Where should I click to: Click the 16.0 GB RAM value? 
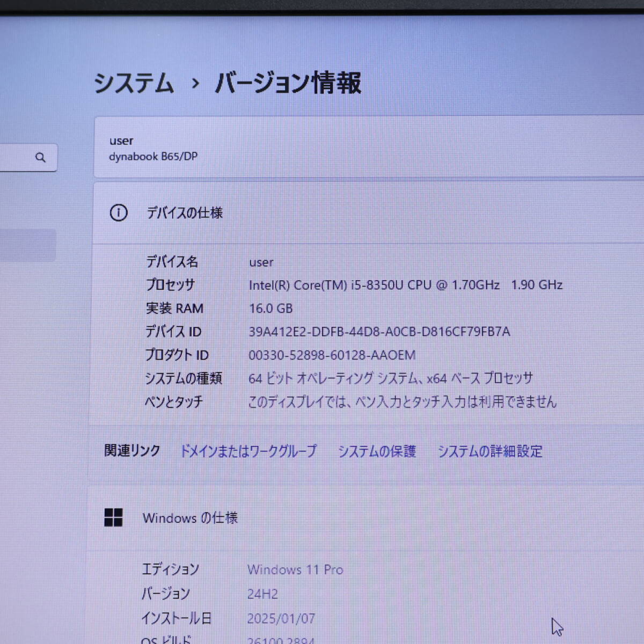point(271,309)
